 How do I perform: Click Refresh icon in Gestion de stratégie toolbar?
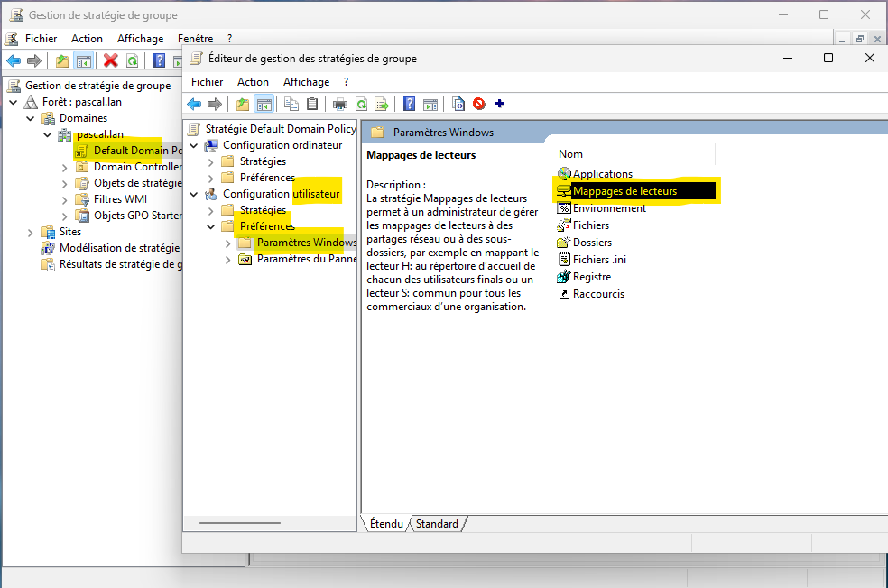coord(132,60)
